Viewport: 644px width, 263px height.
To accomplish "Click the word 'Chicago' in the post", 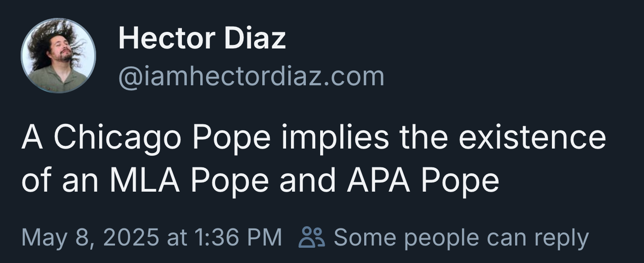I will click(x=119, y=138).
